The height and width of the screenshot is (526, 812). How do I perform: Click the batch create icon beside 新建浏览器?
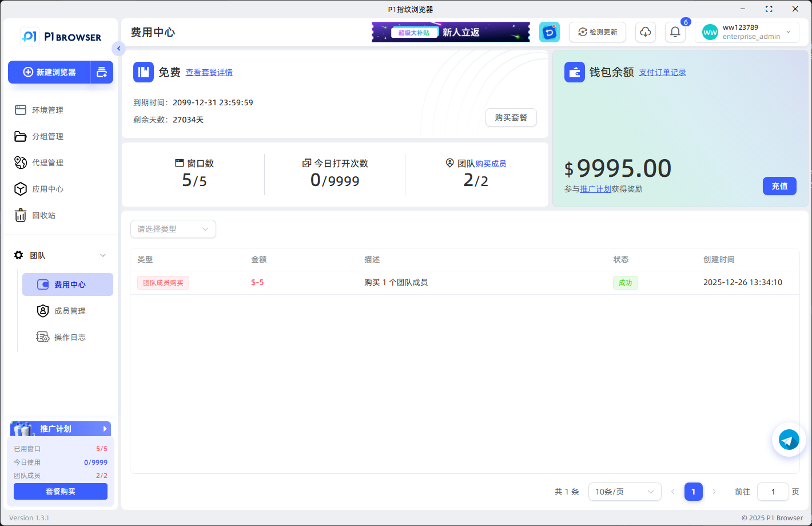[x=102, y=72]
